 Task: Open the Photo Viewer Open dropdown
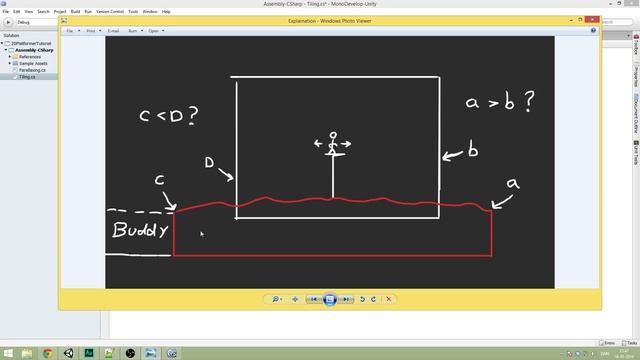pyautogui.click(x=156, y=31)
